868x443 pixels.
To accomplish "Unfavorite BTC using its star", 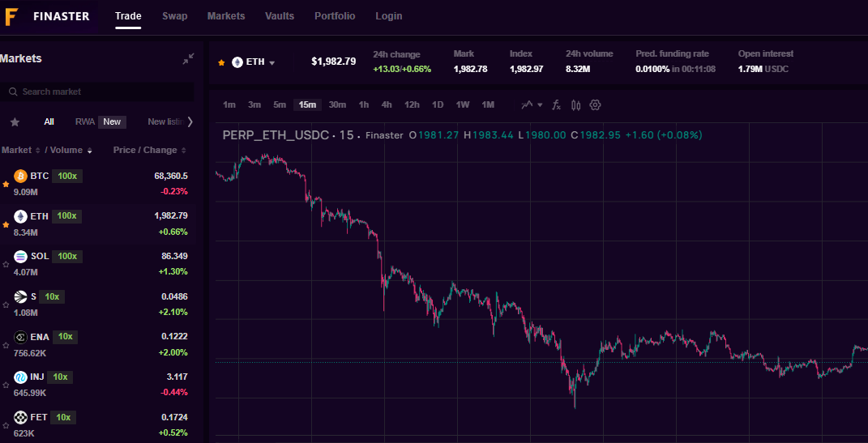I will tap(6, 185).
